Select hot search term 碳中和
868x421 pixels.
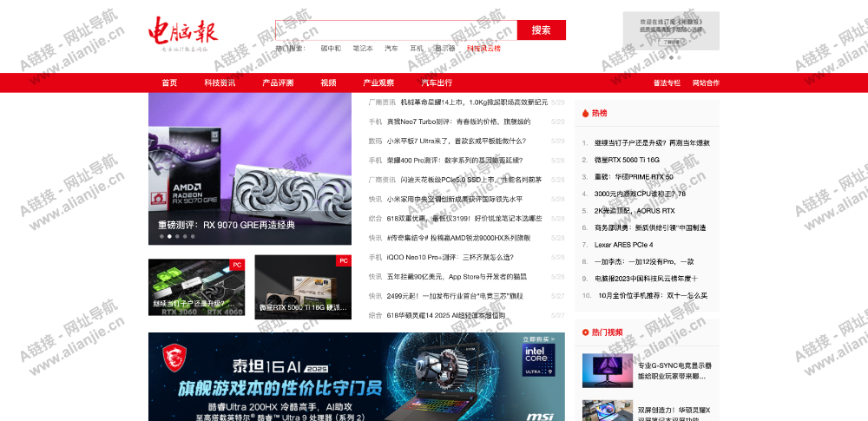(x=331, y=49)
